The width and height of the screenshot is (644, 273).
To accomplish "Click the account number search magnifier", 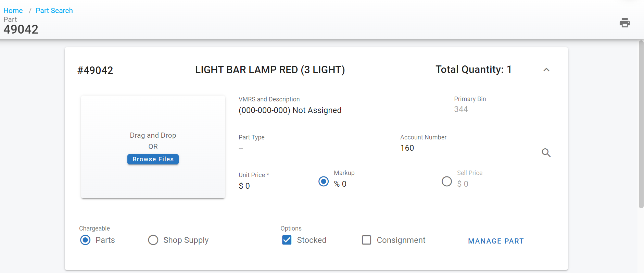I will 546,153.
